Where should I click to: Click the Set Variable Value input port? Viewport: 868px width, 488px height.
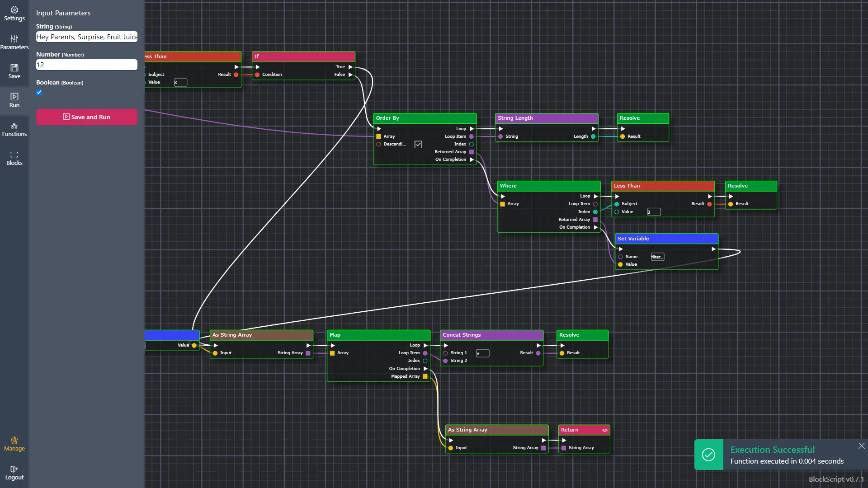[x=620, y=264]
